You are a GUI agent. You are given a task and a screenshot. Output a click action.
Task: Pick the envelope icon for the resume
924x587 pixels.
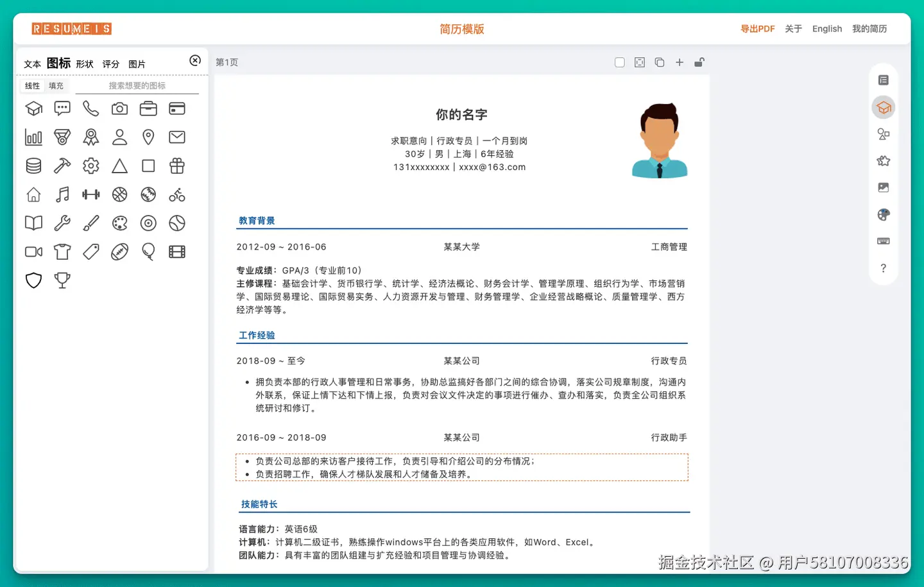tap(177, 137)
